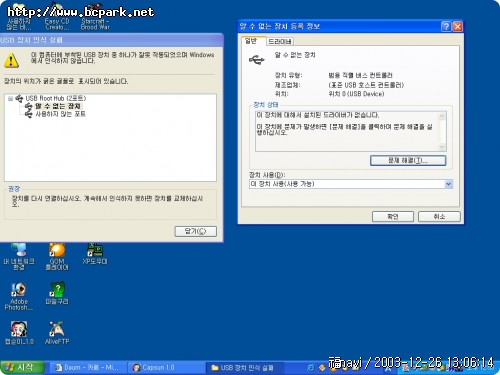Launch the AliveFTP desktop icon
500x375 pixels.
pyautogui.click(x=57, y=333)
